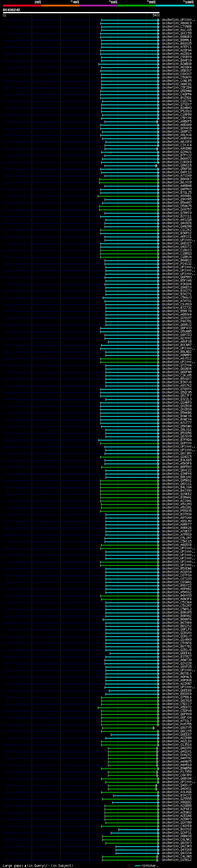Select hit label UniRef100_Q1HRP3
Viewport: 197px width, 868px height.
pos(177,403)
